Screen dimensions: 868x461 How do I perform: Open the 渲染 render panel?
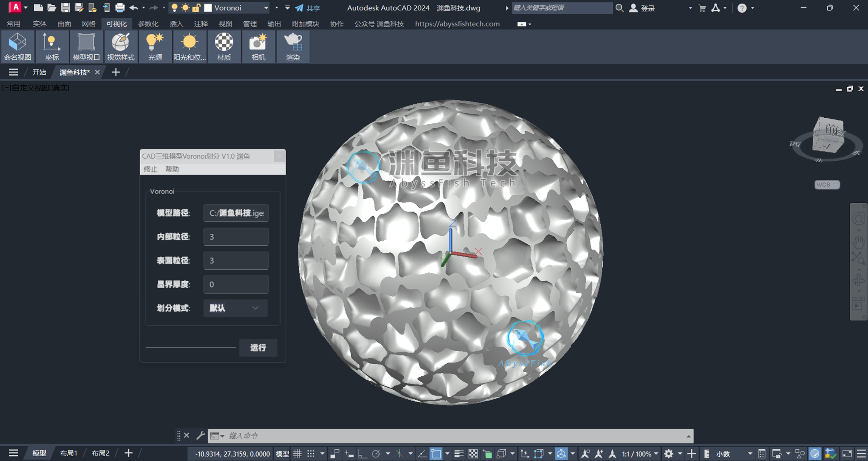pos(293,46)
